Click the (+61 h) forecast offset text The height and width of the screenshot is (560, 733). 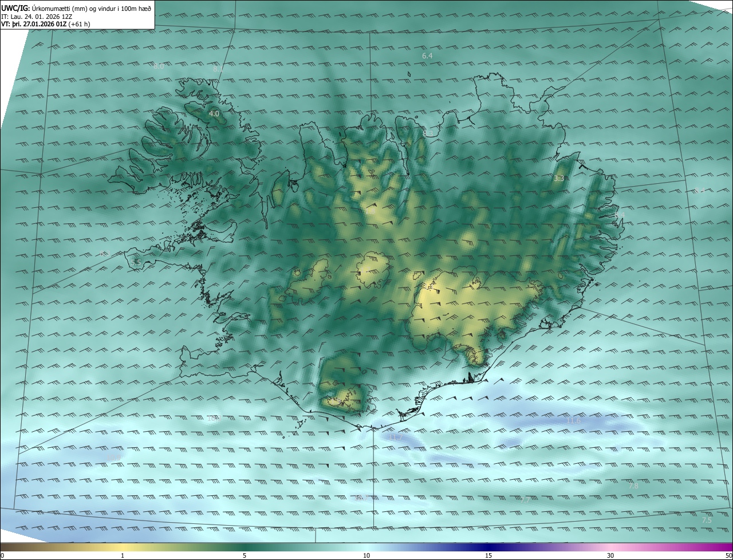(79, 24)
